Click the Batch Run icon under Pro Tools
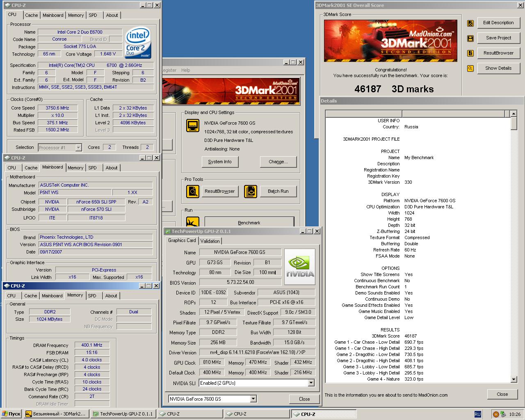525x420 pixels. click(x=251, y=191)
